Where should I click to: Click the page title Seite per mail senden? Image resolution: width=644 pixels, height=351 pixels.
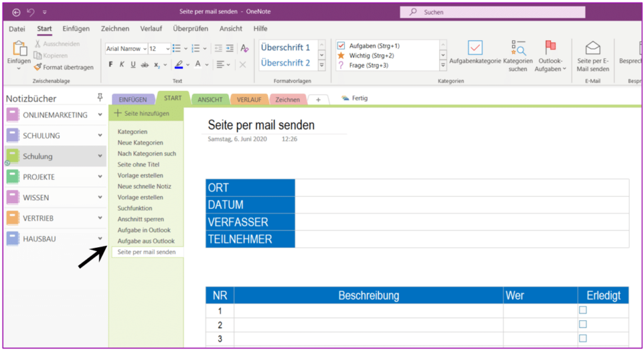(x=261, y=125)
